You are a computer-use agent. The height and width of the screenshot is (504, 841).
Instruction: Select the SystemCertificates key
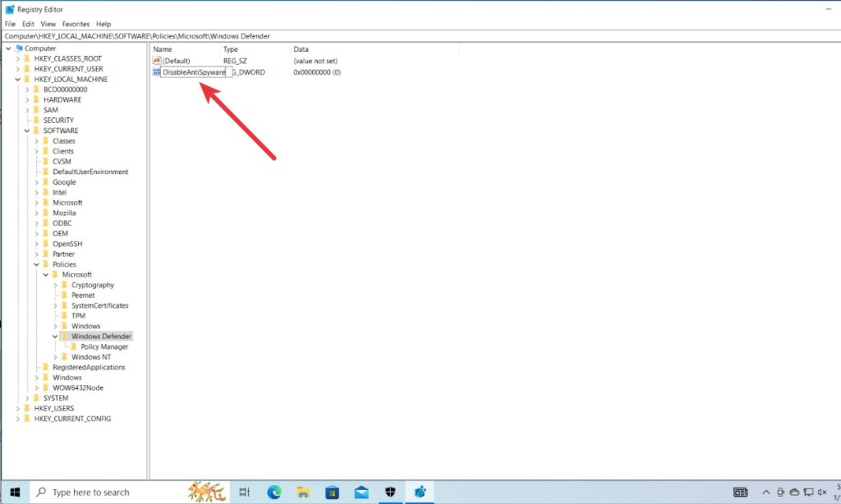[x=99, y=305]
